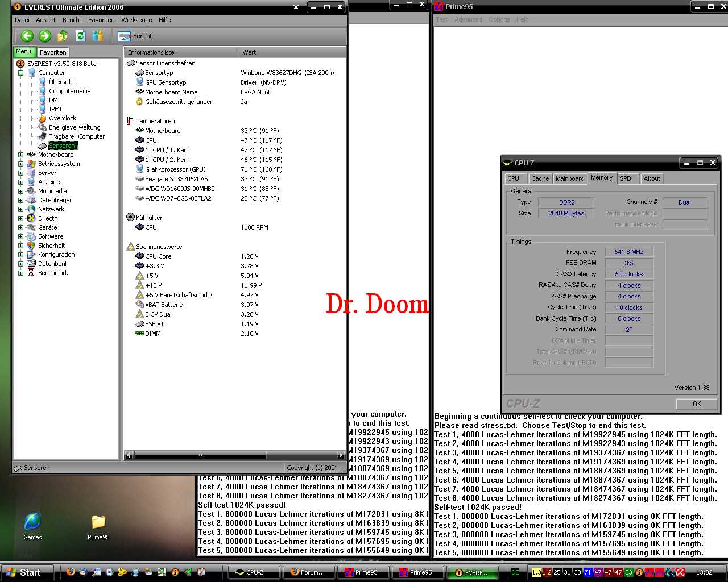Click the DE language indicator in taskbar
728x582 pixels.
click(x=515, y=572)
